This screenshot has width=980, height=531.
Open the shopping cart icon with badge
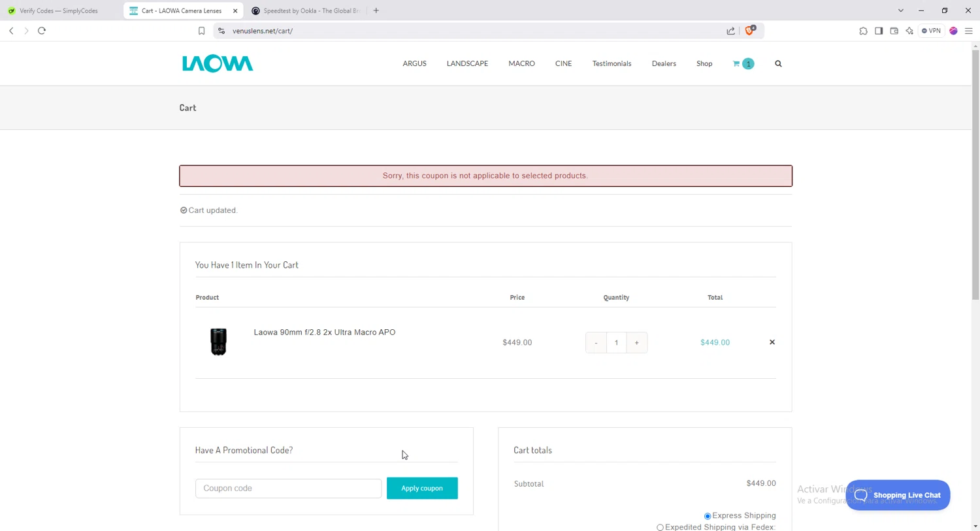(743, 63)
